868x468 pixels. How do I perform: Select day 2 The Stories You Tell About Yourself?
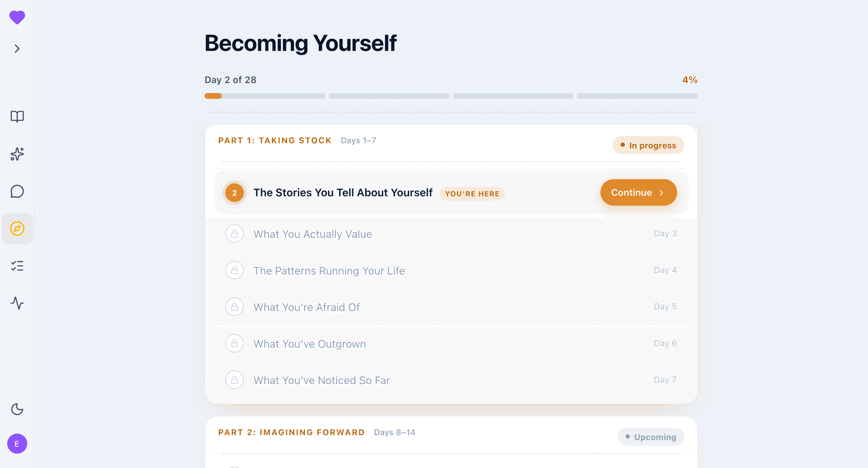click(451, 192)
